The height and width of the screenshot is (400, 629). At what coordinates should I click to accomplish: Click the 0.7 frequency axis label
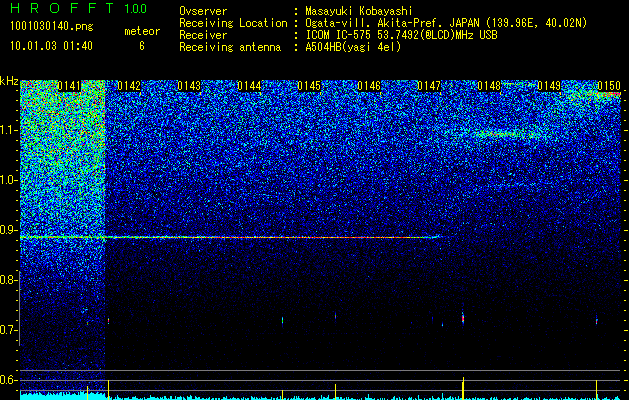click(8, 330)
